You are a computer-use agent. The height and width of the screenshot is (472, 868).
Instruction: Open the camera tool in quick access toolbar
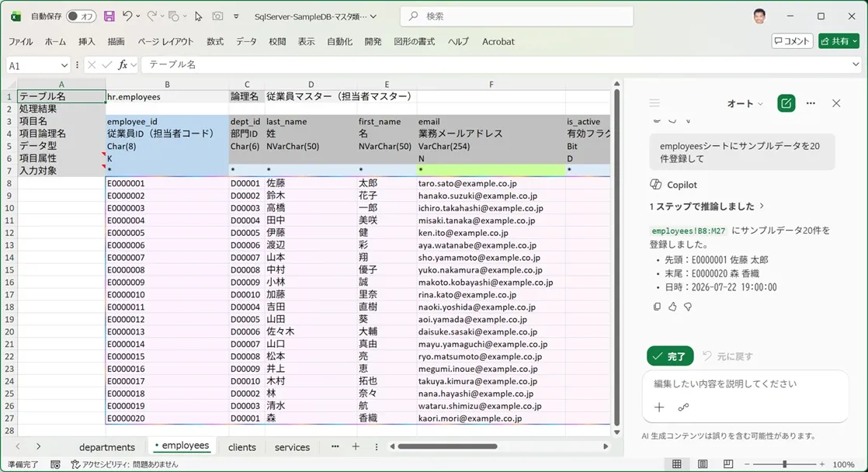(217, 16)
